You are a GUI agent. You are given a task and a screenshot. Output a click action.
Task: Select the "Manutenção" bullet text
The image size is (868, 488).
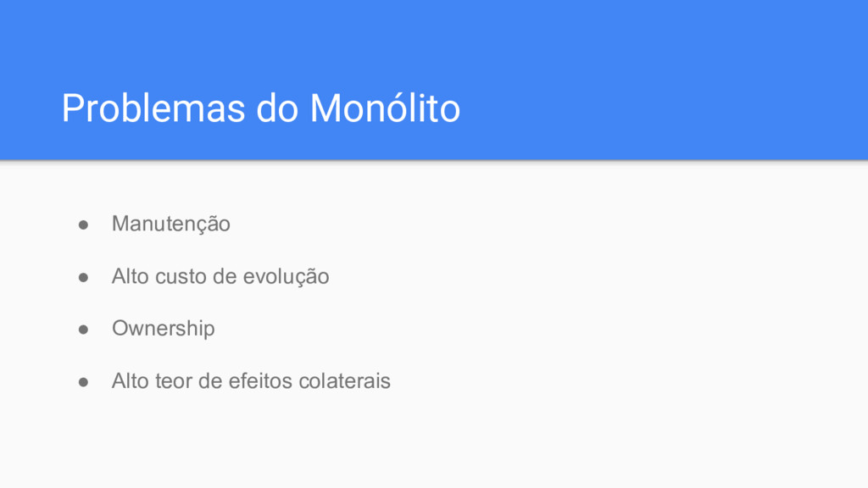click(171, 224)
